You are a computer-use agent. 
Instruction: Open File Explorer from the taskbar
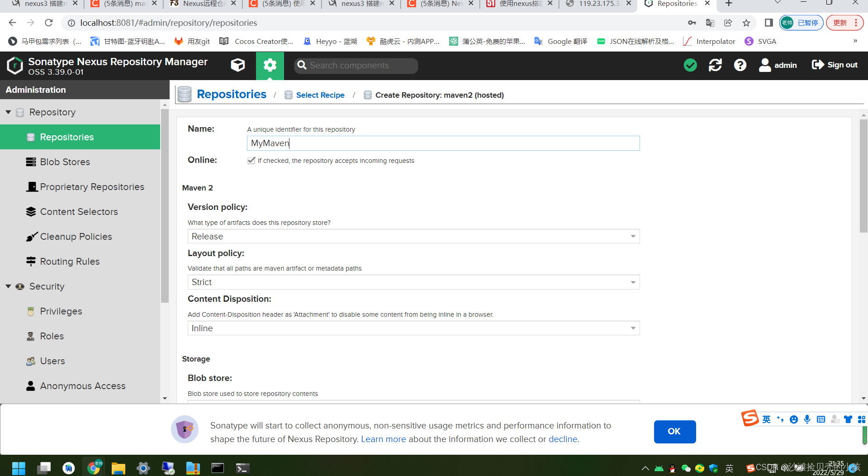pyautogui.click(x=118, y=468)
